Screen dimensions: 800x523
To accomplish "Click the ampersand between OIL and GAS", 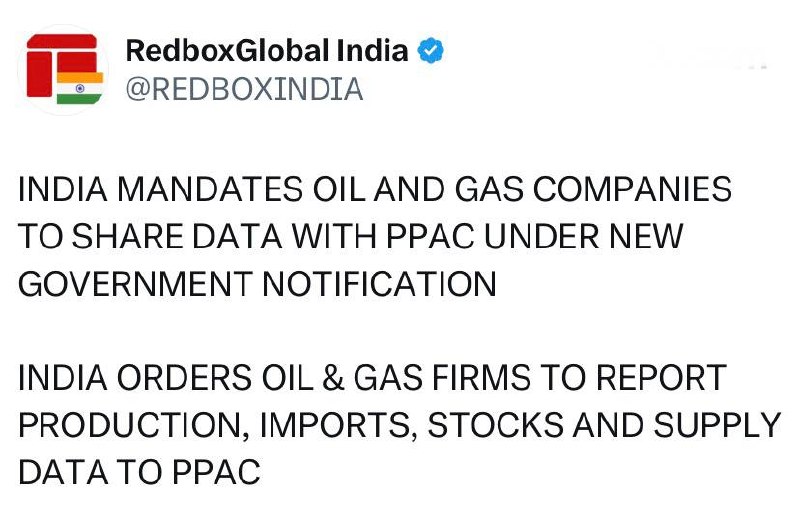I will [333, 378].
